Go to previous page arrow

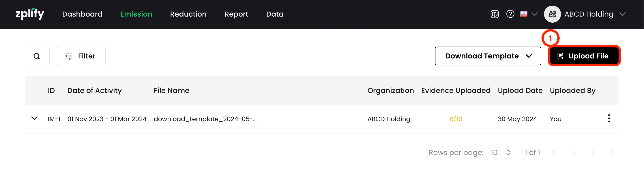click(x=573, y=153)
